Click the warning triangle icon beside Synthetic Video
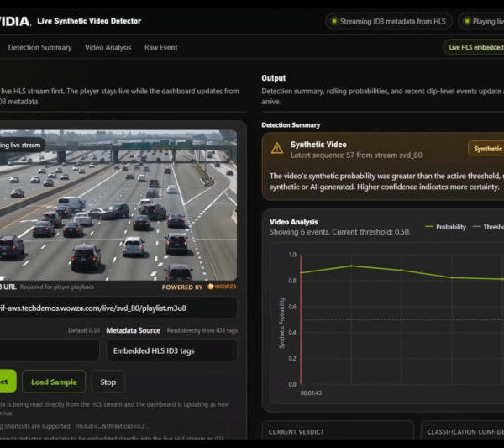This screenshot has height=448, width=504. pos(276,148)
